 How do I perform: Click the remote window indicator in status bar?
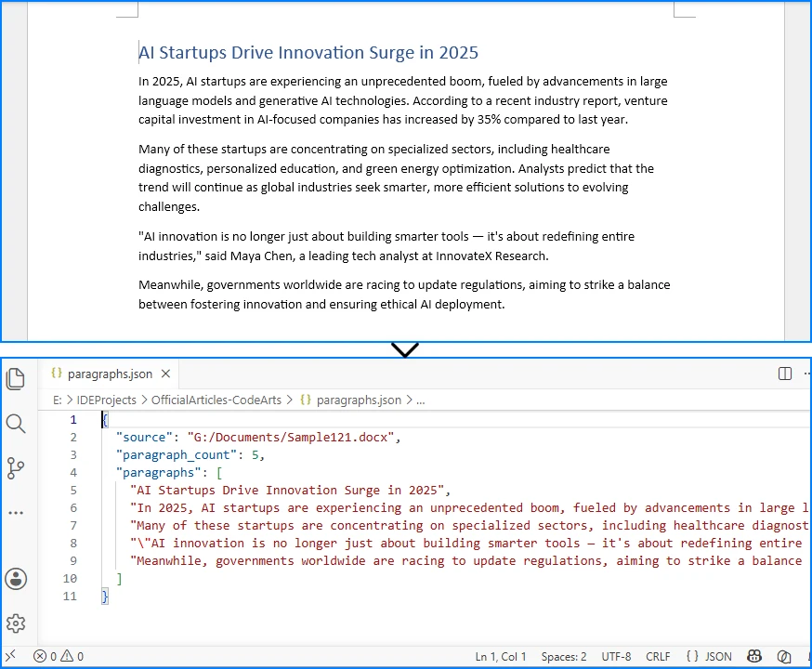pyautogui.click(x=10, y=656)
